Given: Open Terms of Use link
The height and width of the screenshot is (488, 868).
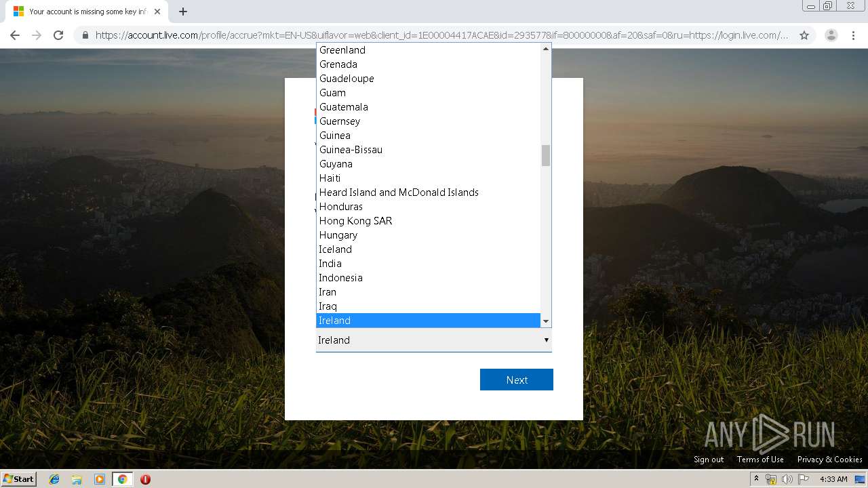Looking at the screenshot, I should [x=760, y=460].
